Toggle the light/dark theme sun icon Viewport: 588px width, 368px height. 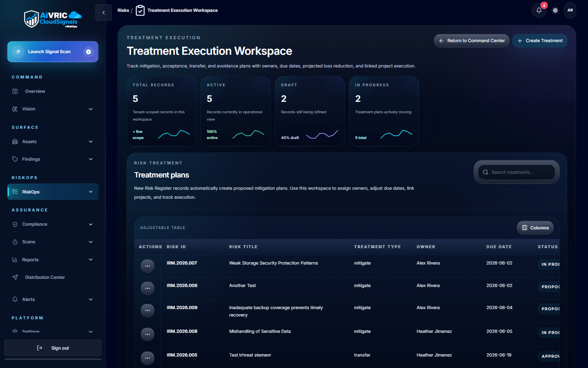tap(555, 10)
